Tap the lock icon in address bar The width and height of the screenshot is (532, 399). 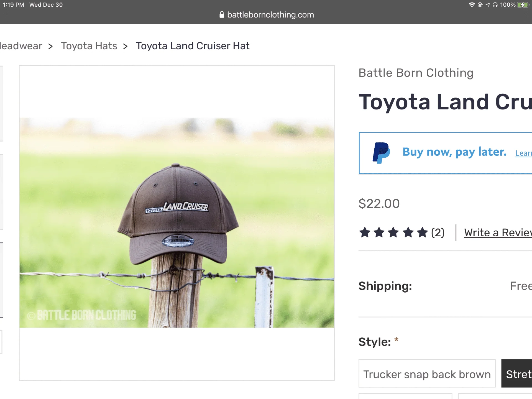click(222, 15)
